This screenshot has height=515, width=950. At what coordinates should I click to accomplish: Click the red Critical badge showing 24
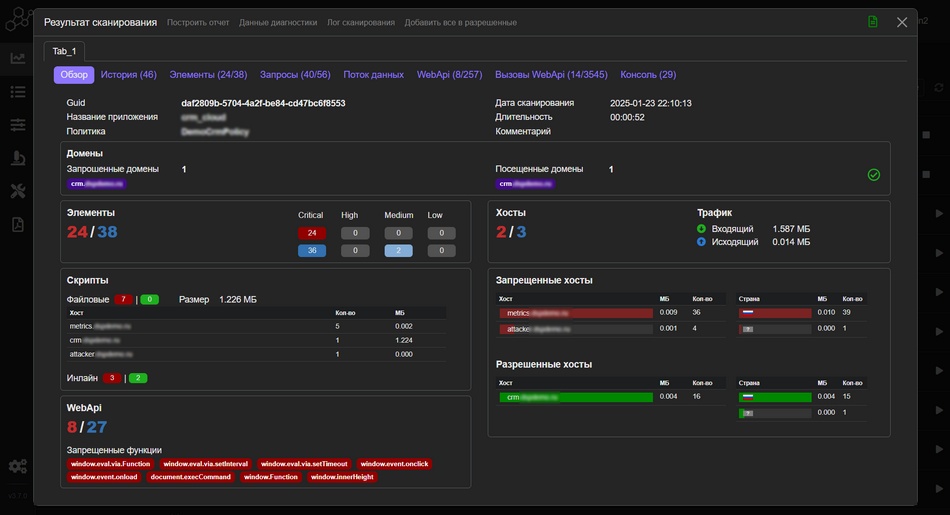tap(311, 233)
